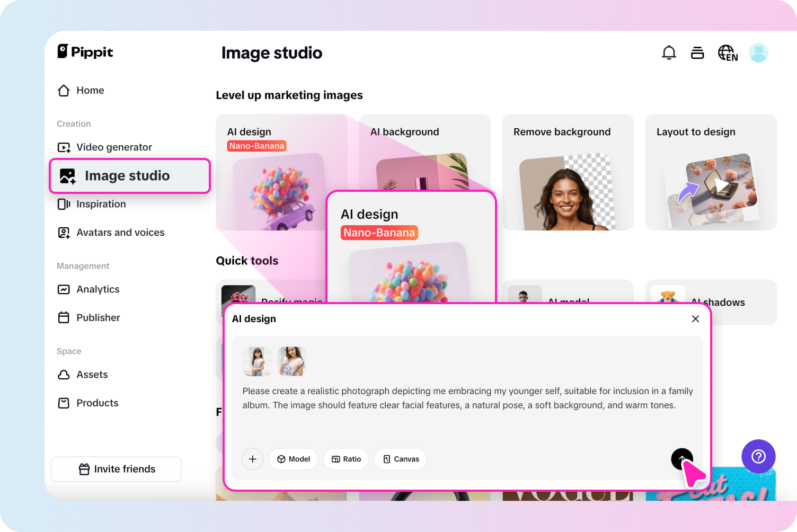Open the credits stack icon
The height and width of the screenshot is (532, 797).
pyautogui.click(x=697, y=53)
